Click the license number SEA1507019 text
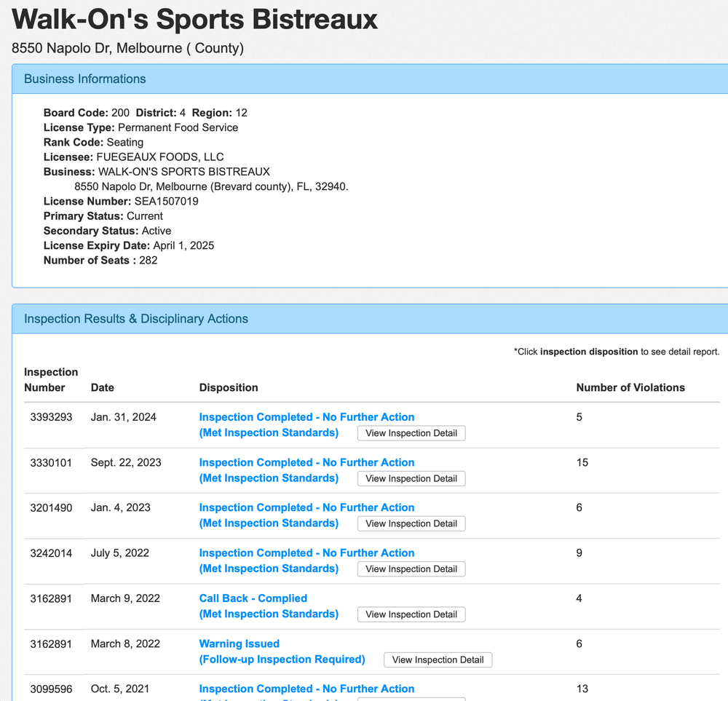 [166, 201]
